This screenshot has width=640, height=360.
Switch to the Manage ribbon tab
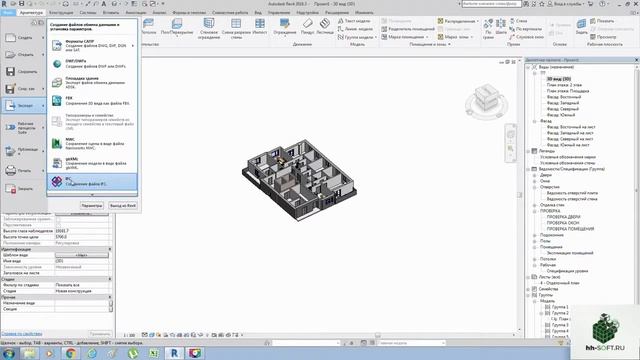pos(279,13)
